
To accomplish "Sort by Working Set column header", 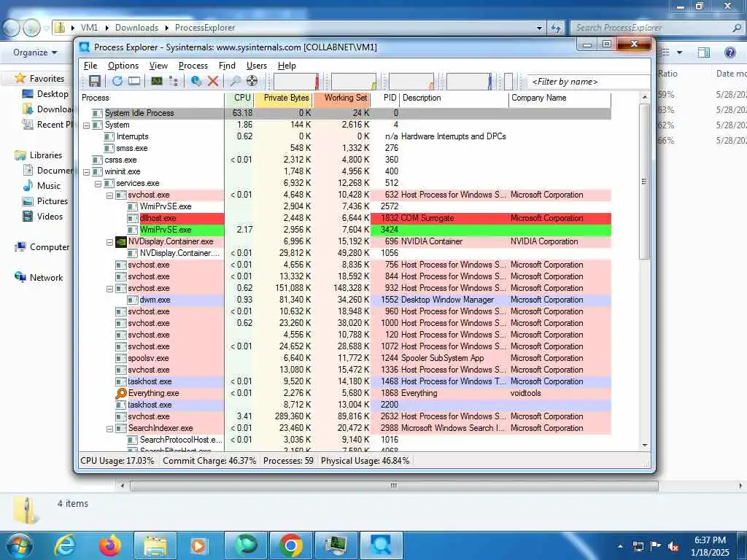I will pos(342,98).
